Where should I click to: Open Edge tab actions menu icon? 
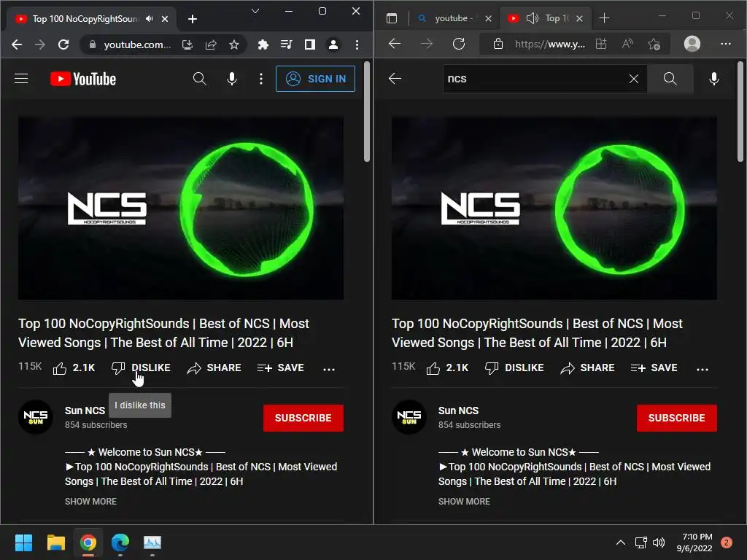point(392,18)
